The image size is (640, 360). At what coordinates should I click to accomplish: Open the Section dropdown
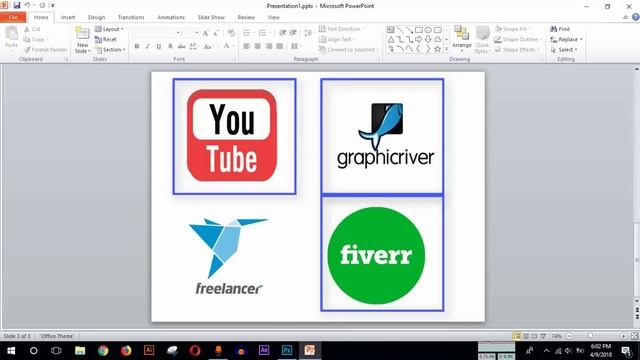[110, 49]
